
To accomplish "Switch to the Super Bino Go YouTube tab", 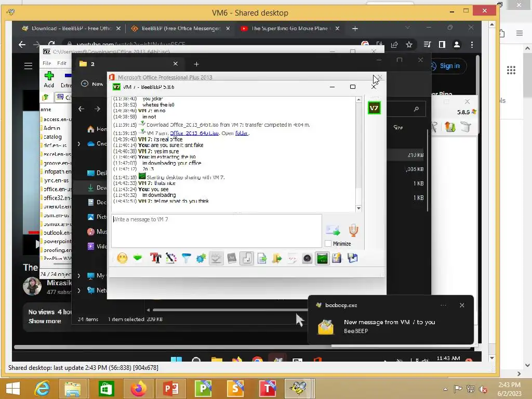I will [289, 29].
